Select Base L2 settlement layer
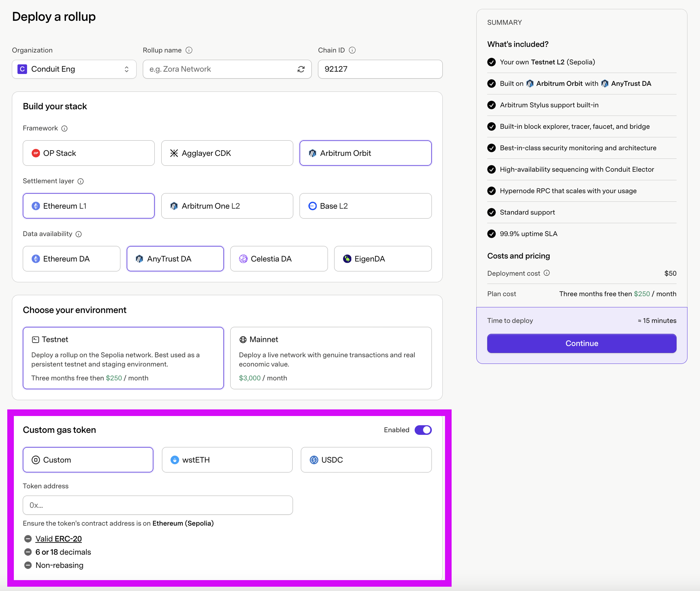The height and width of the screenshot is (591, 700). click(365, 206)
